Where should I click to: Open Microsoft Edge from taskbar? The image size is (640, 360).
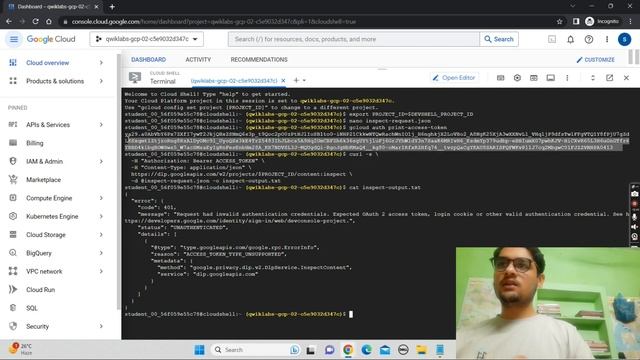tap(366, 350)
